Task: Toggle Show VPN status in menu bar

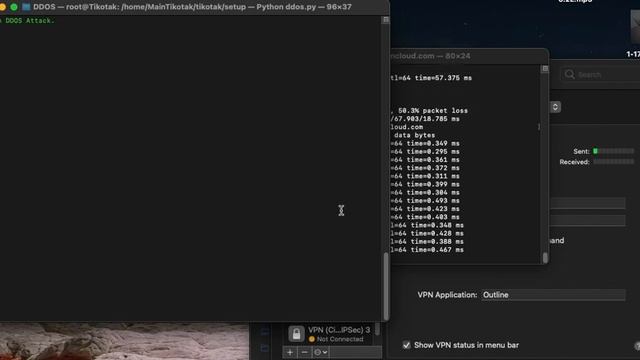Action: tap(406, 345)
